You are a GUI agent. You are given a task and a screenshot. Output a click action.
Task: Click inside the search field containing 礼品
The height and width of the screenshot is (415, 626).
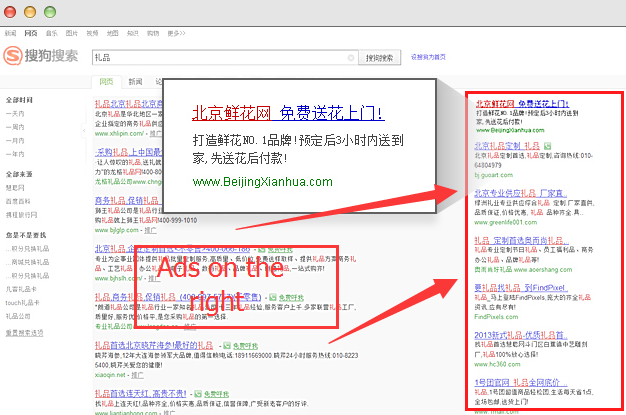(x=220, y=58)
